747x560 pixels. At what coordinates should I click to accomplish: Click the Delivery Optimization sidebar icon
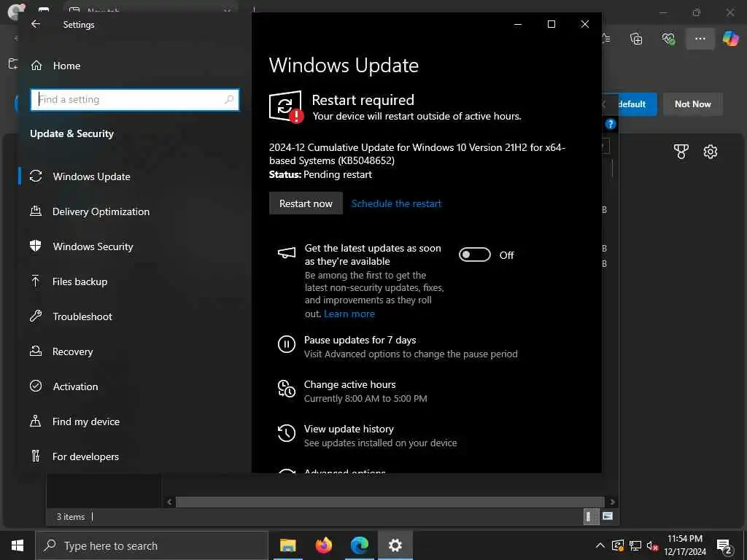36,211
